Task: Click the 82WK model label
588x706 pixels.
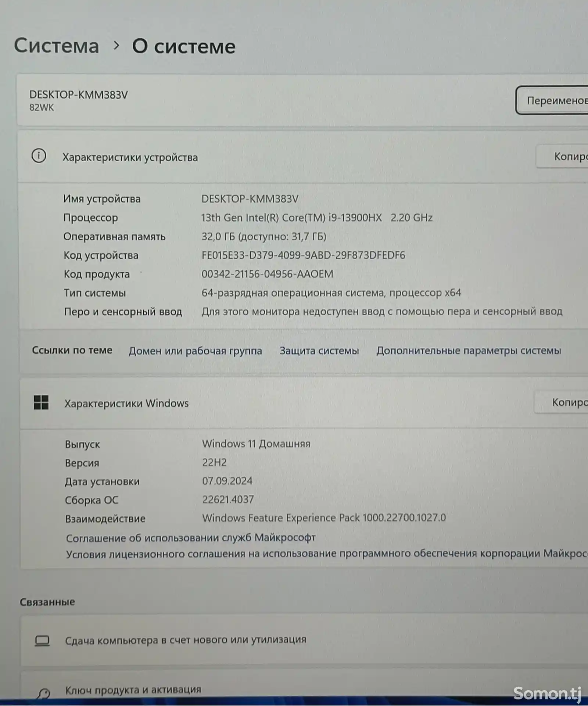Action: (42, 108)
